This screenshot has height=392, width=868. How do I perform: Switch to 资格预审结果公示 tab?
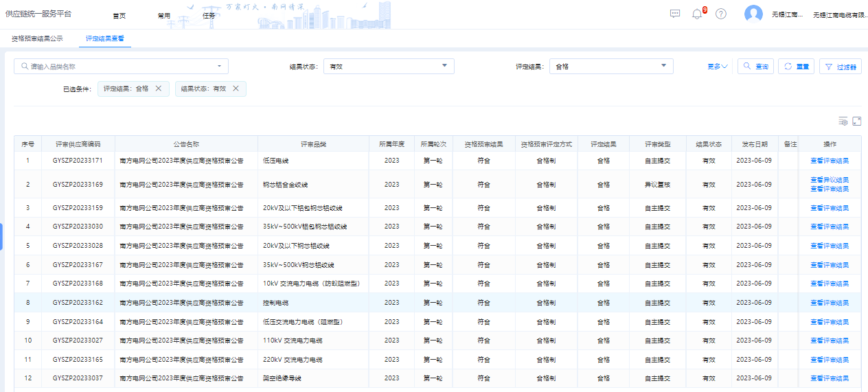(x=37, y=38)
